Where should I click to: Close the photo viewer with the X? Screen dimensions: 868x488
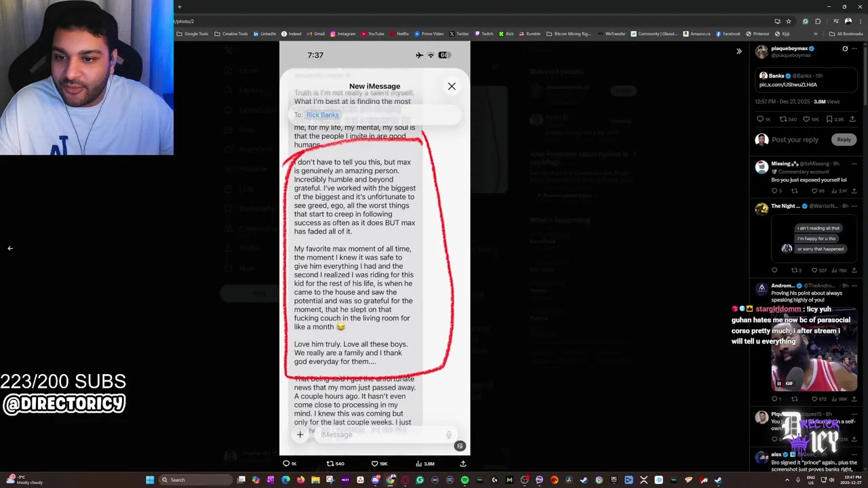point(452,86)
